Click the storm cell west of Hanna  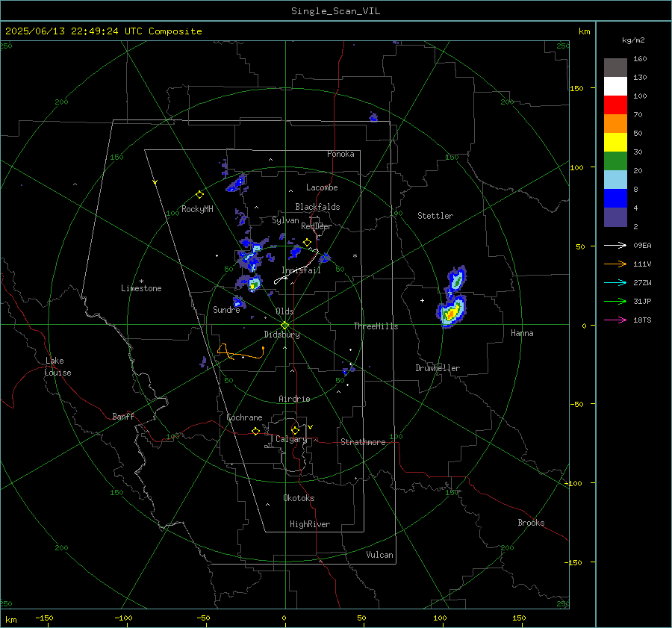[x=451, y=311]
